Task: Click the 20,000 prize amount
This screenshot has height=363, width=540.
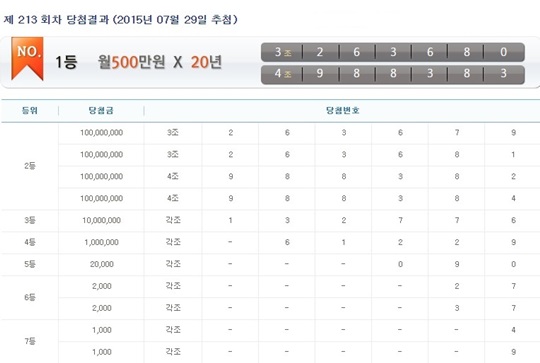Action: point(102,264)
